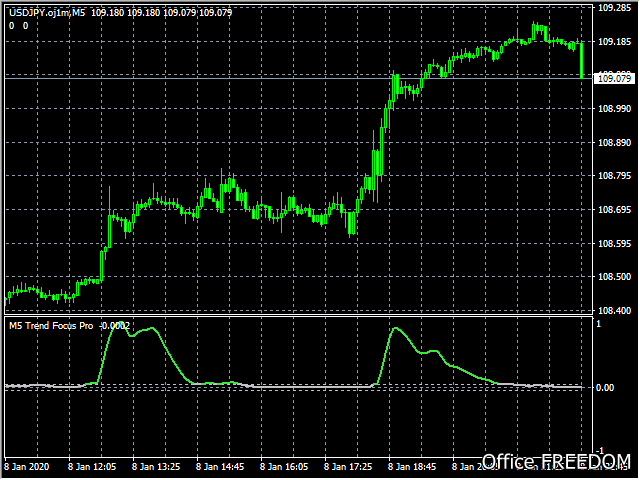Click the 109.285 price axis label
This screenshot has height=480, width=640.
pos(614,8)
